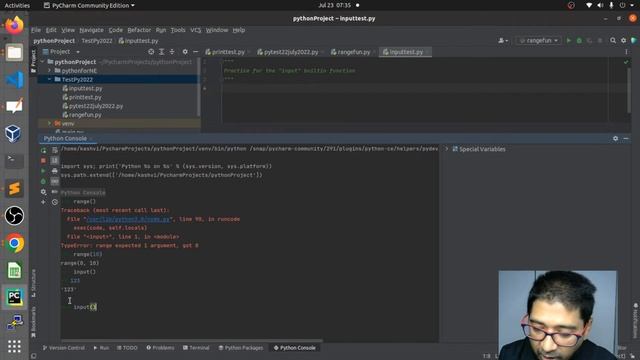Viewport: 640px width, 360px height.
Task: Open the editor tabs more menu
Action: pos(626,52)
